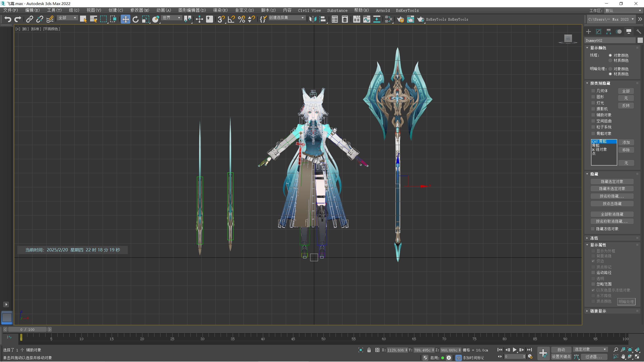This screenshot has width=644, height=362.
Task: Open the Display panel tab
Action: pos(629,31)
